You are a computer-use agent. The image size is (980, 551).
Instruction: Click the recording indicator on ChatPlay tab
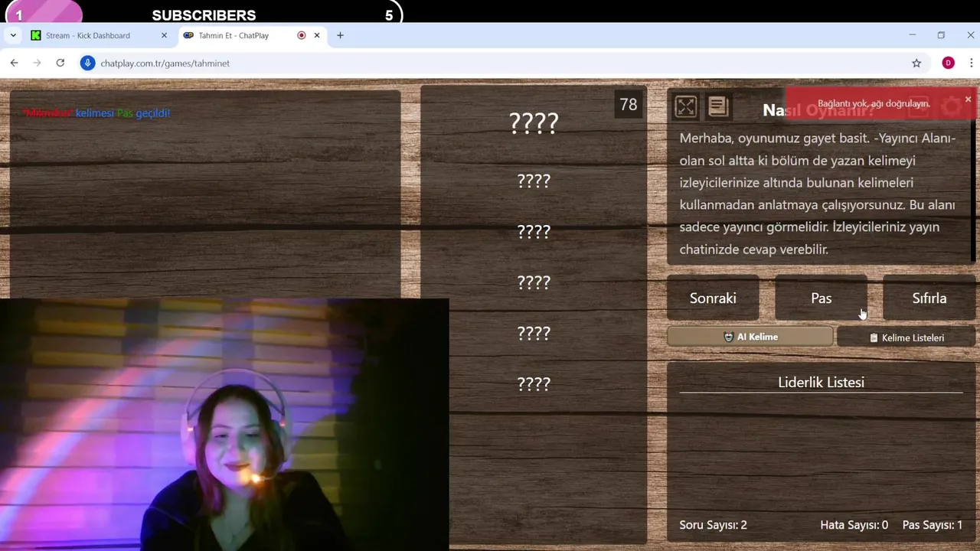(x=302, y=35)
